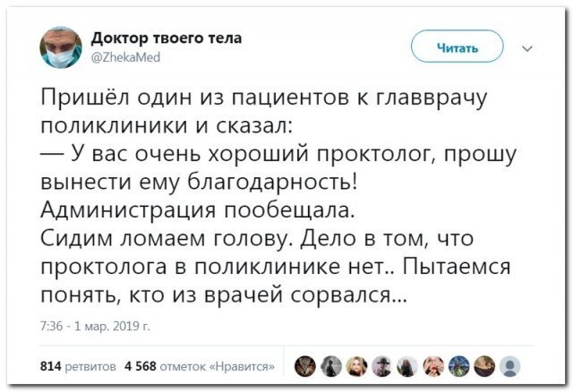The image size is (573, 392).
Task: Click the blue-toned liker avatar
Action: click(460, 363)
